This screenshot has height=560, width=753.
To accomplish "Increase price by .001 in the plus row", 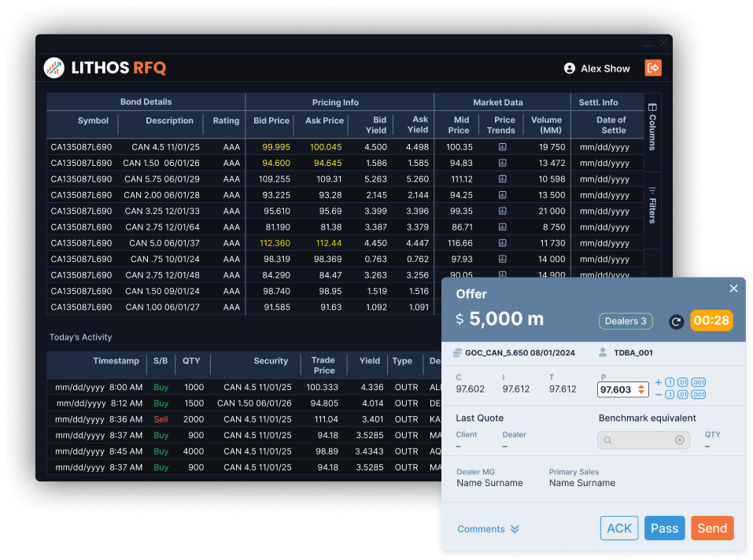I will click(x=698, y=382).
